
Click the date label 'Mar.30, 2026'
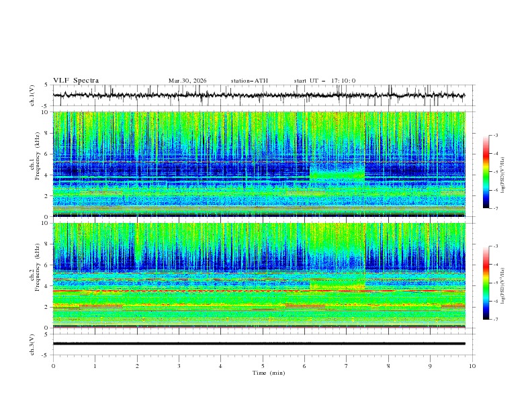tap(187, 81)
